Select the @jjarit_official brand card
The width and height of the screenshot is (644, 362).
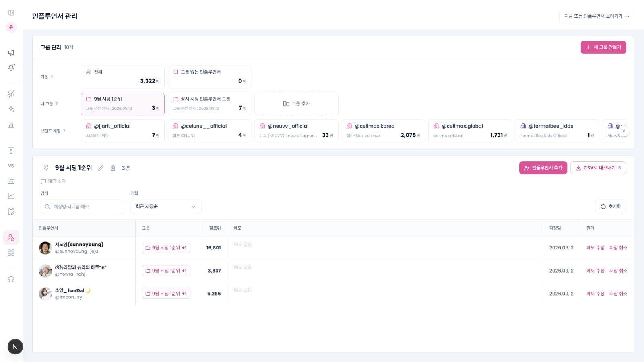[x=122, y=131]
